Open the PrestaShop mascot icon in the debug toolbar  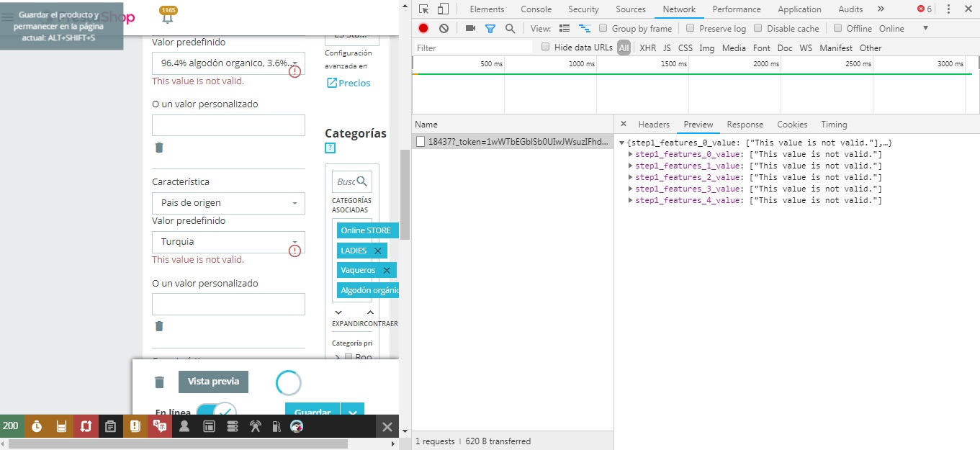point(297,426)
